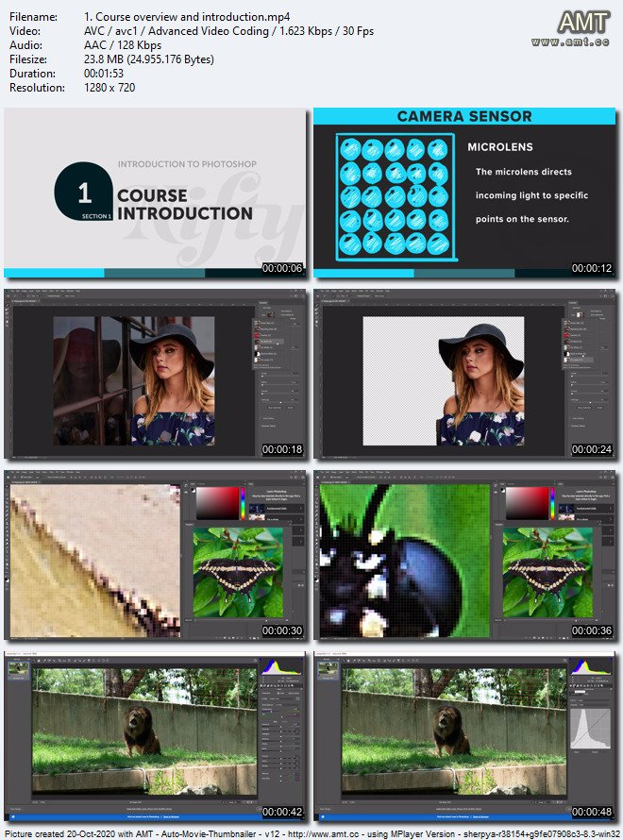Click the 00:00:48 timestamp
623x840 pixels.
[x=592, y=812]
